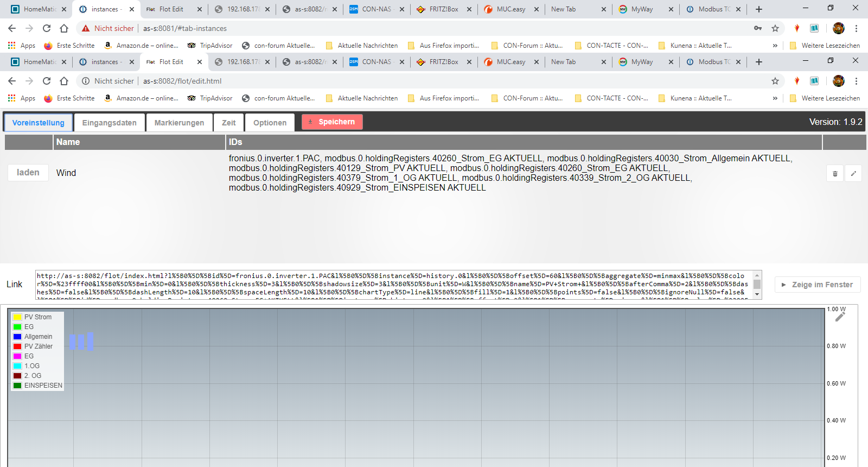This screenshot has height=467, width=868.
Task: Click inside the Link URL text box
Action: (394, 285)
